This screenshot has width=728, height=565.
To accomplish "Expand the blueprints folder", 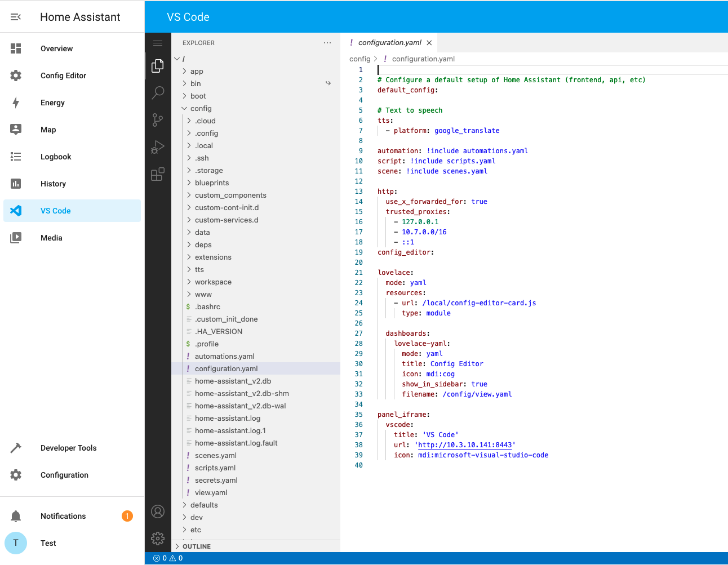I will pyautogui.click(x=189, y=183).
